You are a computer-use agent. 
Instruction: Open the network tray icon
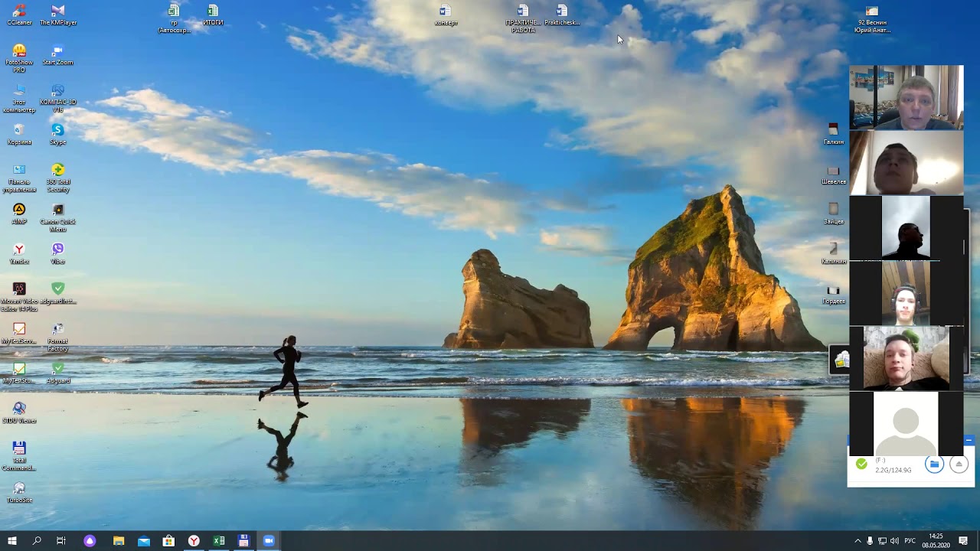click(x=882, y=541)
